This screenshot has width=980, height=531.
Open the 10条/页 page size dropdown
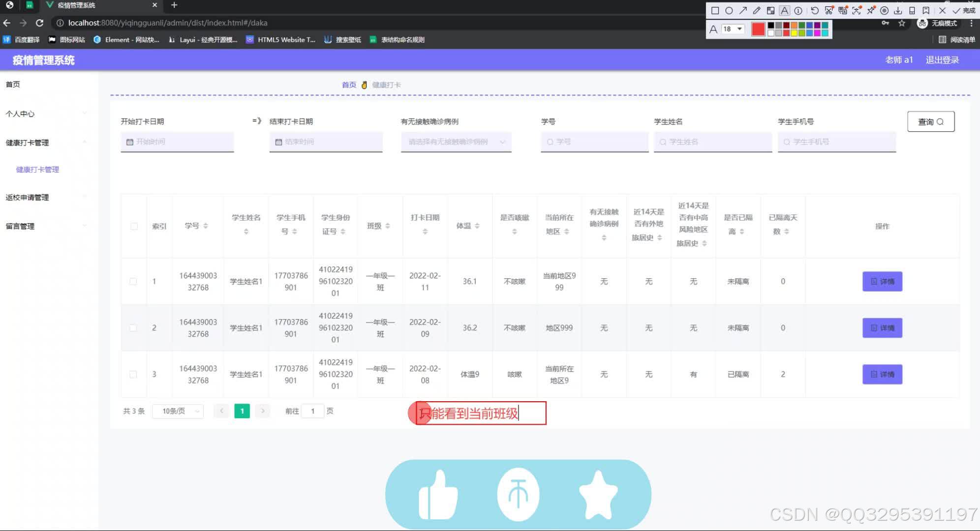[178, 411]
